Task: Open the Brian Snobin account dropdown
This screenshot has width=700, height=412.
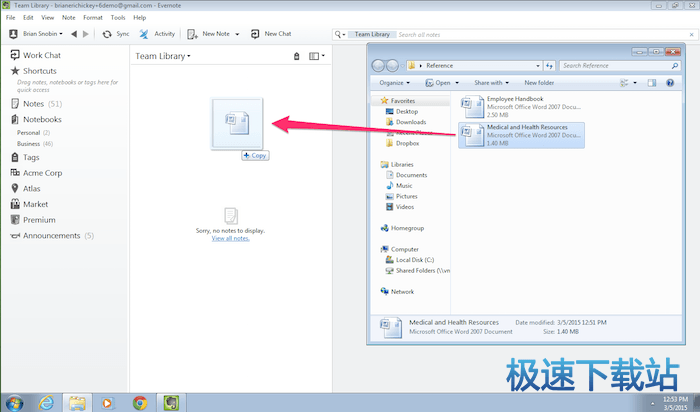Action: click(36, 34)
